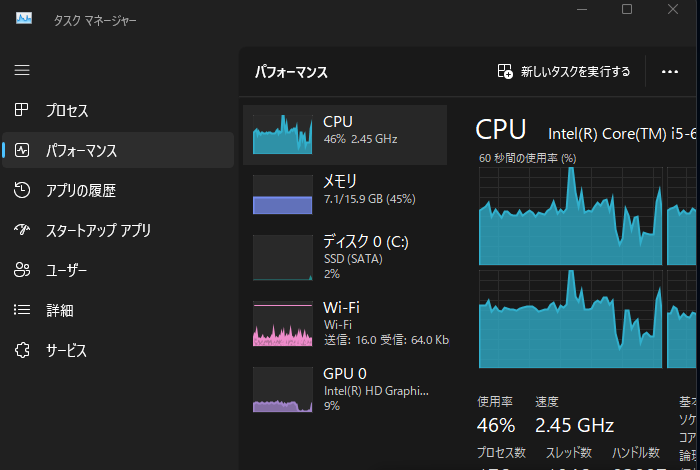Open the ユーザー page
Screen dimensions: 700x470
click(118, 270)
